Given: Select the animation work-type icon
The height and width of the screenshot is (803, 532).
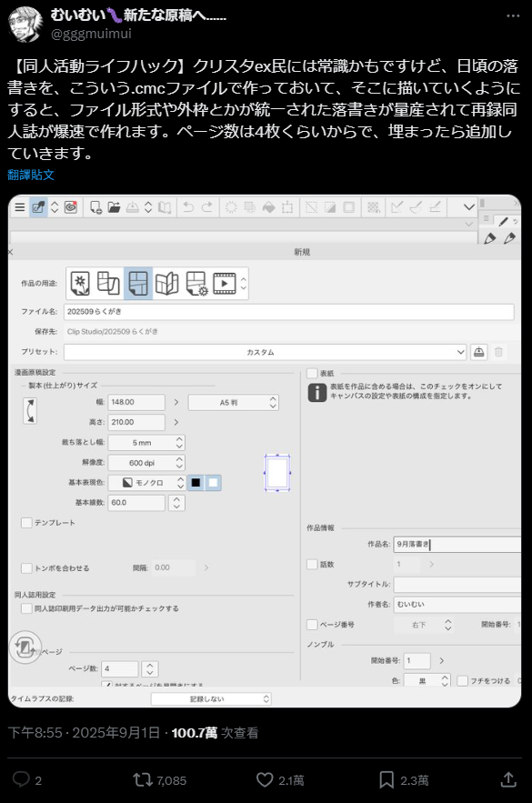Looking at the screenshot, I should point(225,283).
